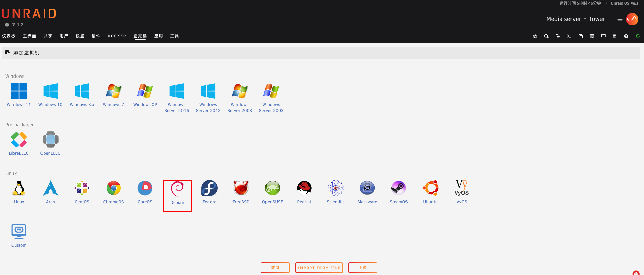644x275 pixels.
Task: Select the Scientific Linux template
Action: 336,192
